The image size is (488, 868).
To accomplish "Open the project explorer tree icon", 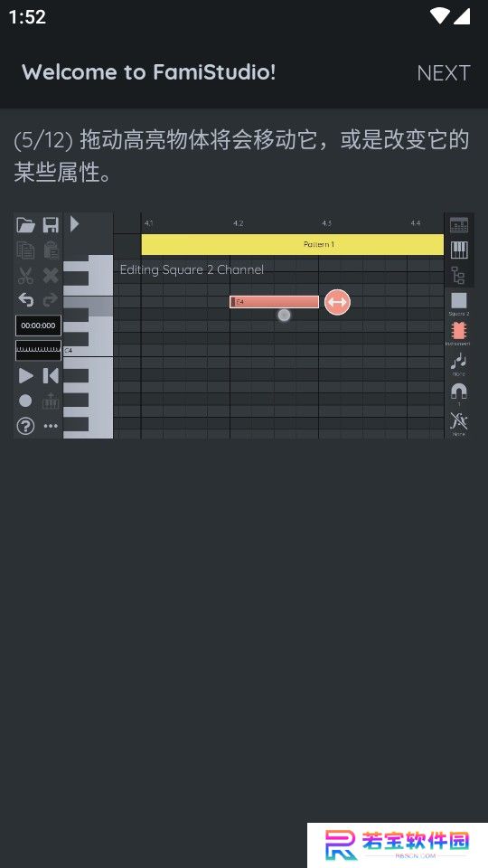I will [459, 275].
